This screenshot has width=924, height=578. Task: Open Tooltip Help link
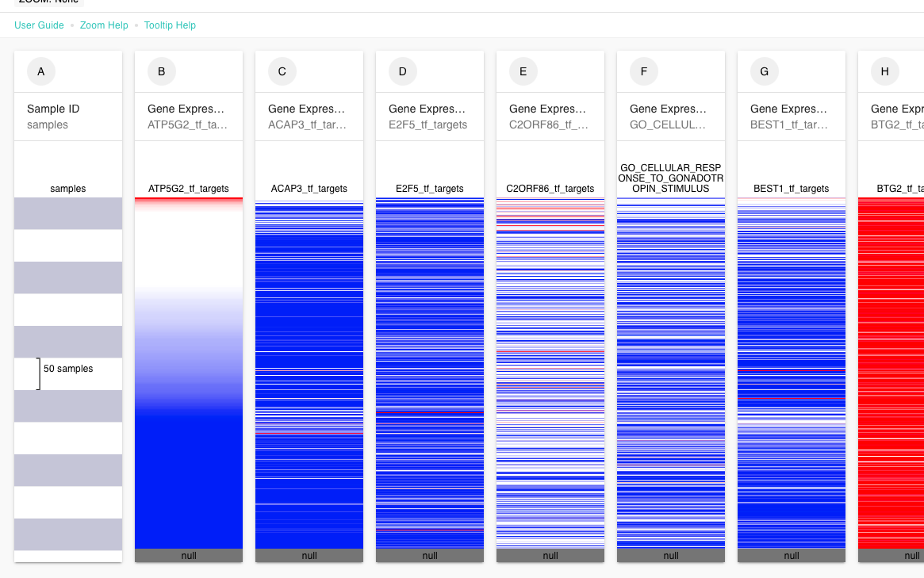(170, 25)
